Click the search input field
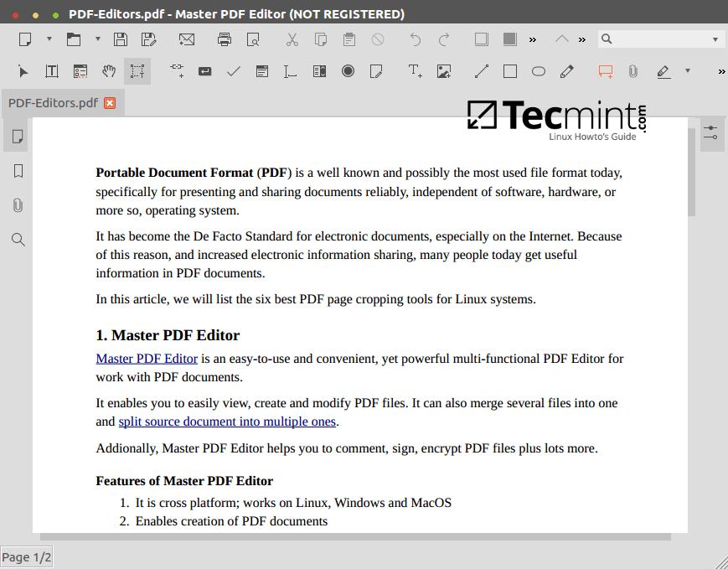This screenshot has width=728, height=569. coord(658,39)
